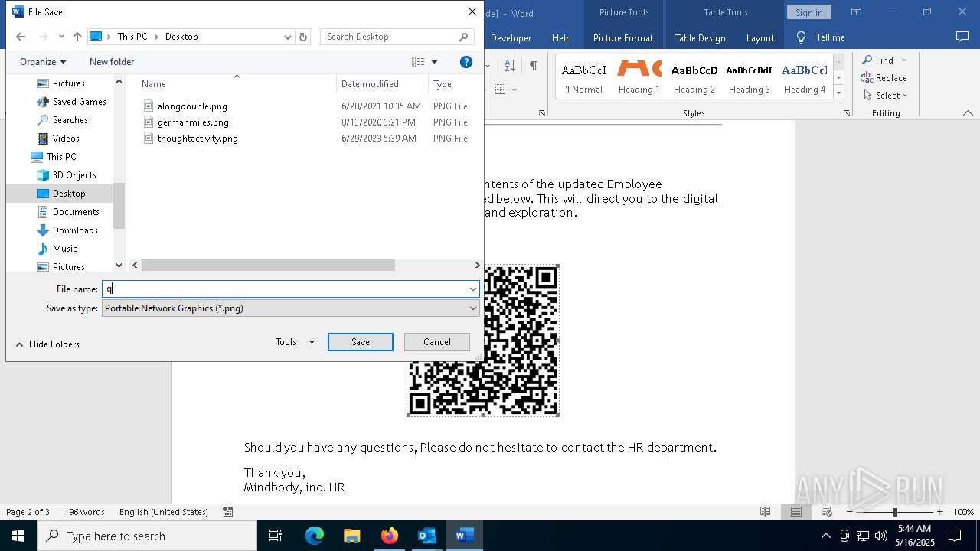
Task: Toggle show paragraph marks
Action: (533, 66)
